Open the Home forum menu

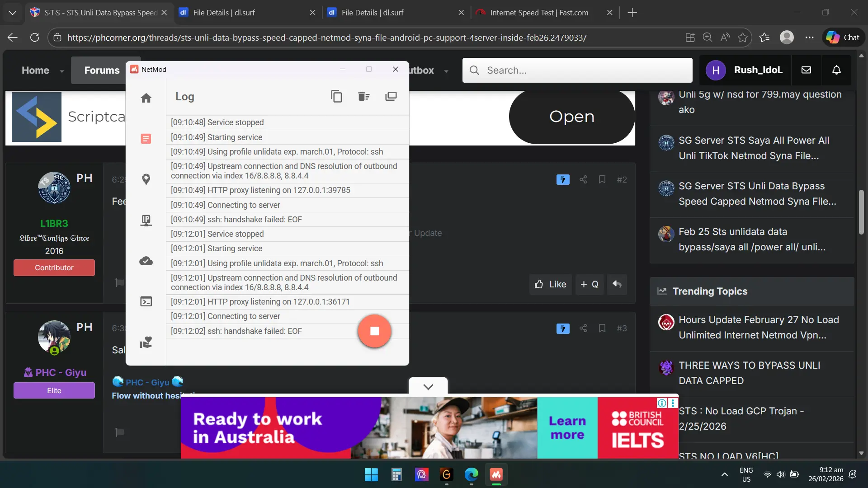click(x=35, y=70)
